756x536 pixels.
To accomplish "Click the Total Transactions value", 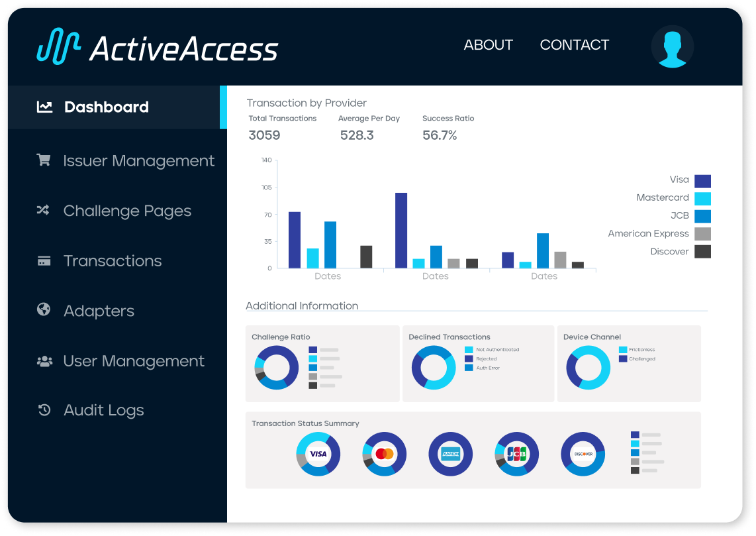I will click(x=263, y=135).
